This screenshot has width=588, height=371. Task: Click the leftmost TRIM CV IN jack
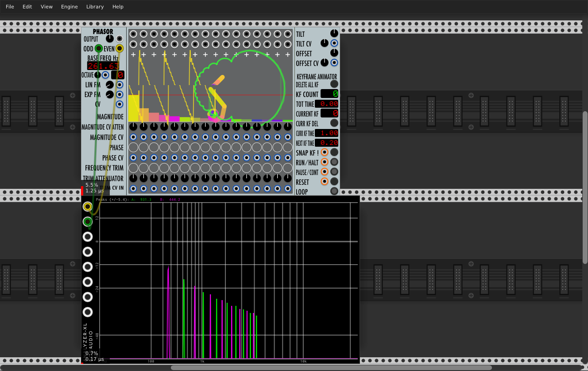133,188
